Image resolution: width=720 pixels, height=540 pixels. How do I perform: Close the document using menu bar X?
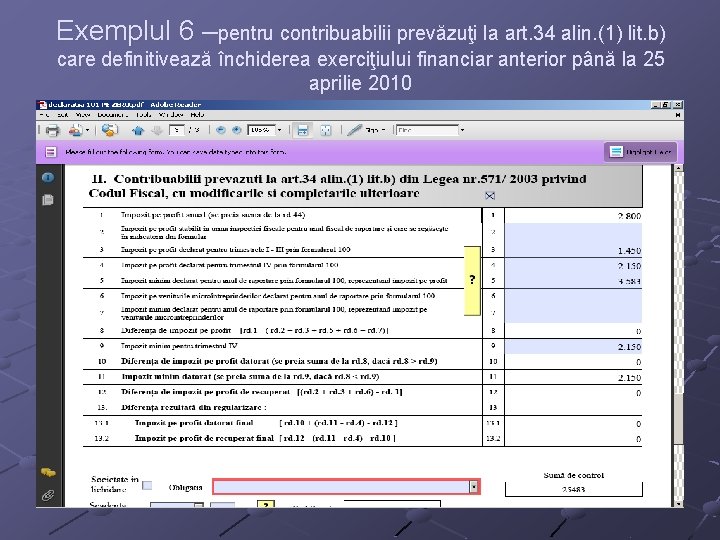pos(678,115)
